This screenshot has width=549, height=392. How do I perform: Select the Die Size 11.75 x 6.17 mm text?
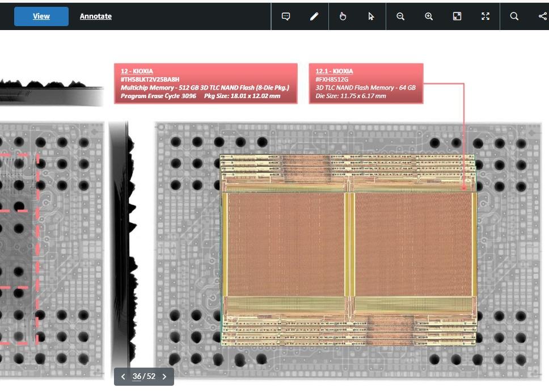pos(351,96)
